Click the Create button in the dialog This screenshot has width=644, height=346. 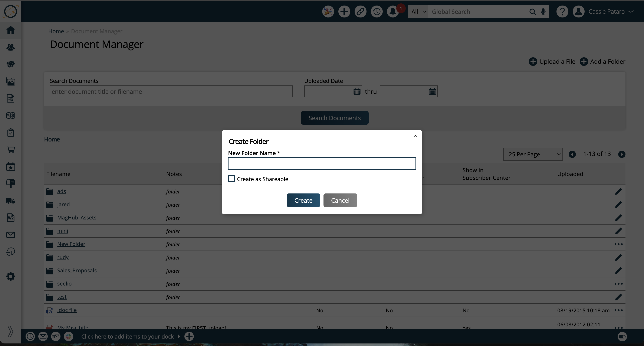[x=303, y=200]
